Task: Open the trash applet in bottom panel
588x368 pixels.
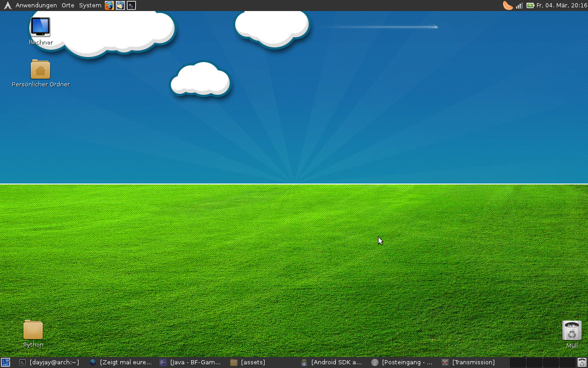Action: tap(582, 362)
